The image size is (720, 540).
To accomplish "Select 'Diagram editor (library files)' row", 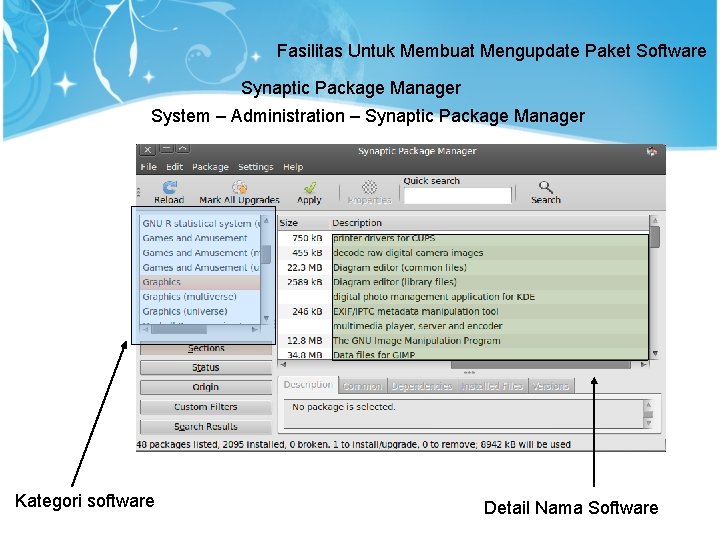I will click(463, 282).
